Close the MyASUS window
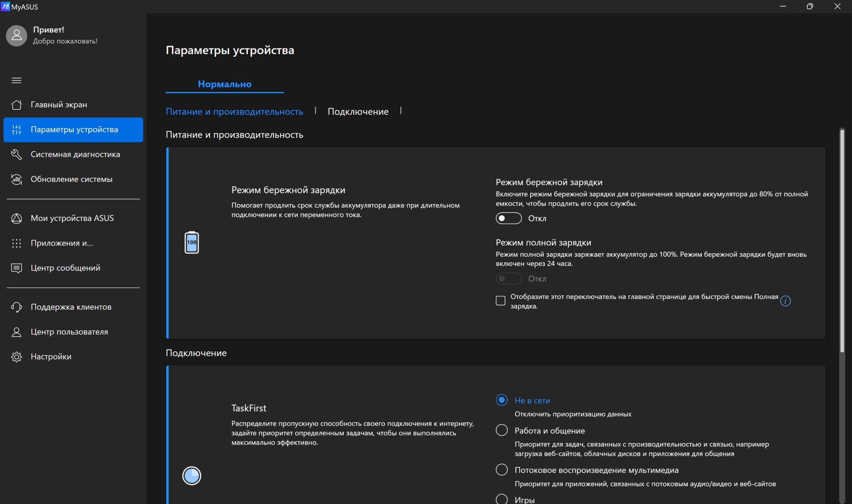Viewport: 852px width, 504px height. [837, 6]
